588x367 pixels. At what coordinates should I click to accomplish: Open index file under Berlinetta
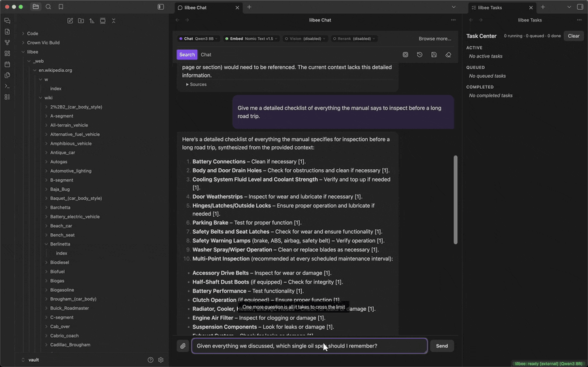[61, 253]
